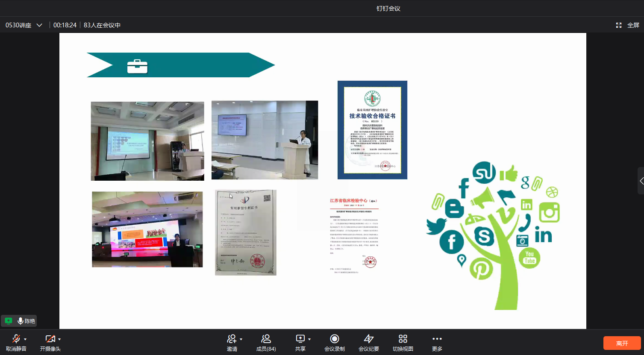Open members list 成员(84)

[x=266, y=339]
